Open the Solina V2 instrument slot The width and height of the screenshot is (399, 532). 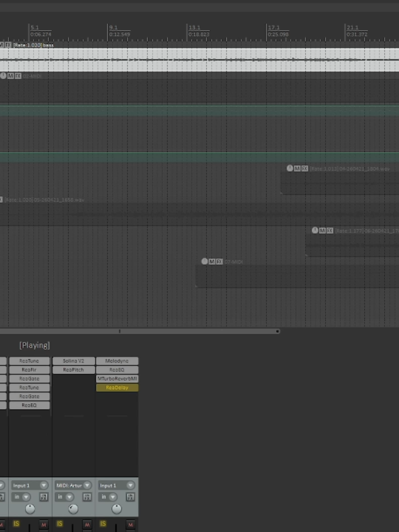coord(73,361)
